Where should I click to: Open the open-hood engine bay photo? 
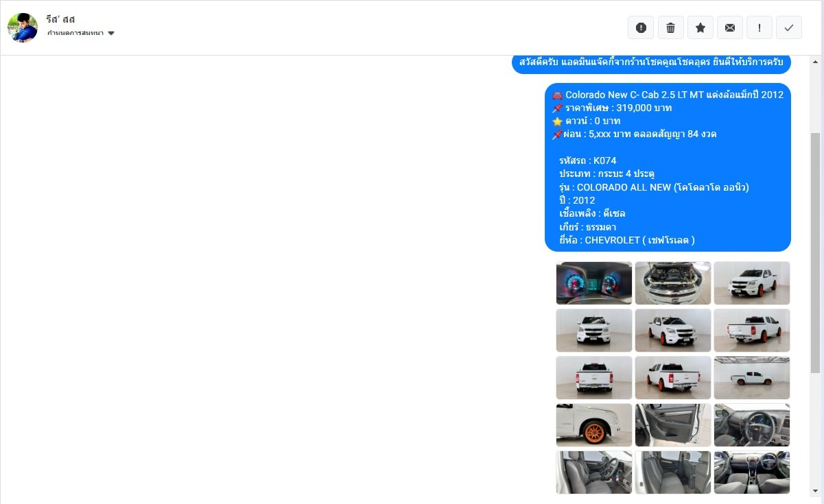(673, 283)
